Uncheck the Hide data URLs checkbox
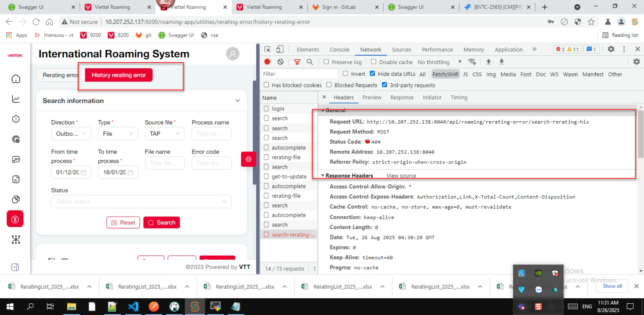The image size is (644, 315). pos(372,74)
